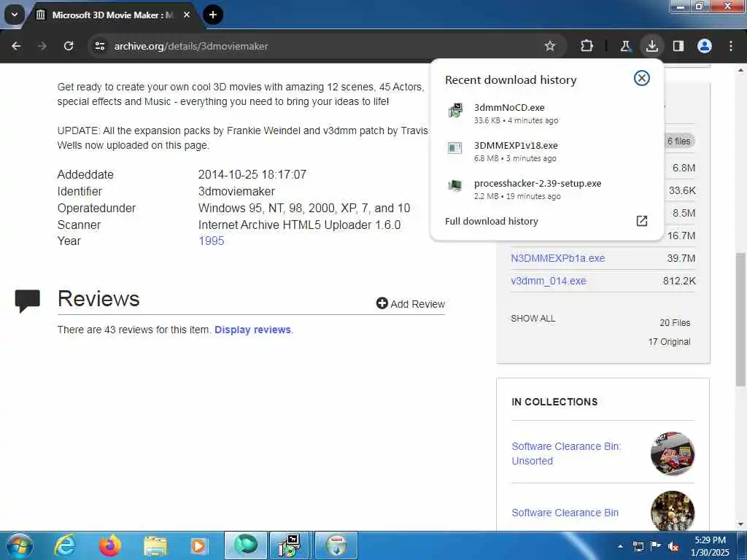Go back to the previous page

tap(16, 46)
